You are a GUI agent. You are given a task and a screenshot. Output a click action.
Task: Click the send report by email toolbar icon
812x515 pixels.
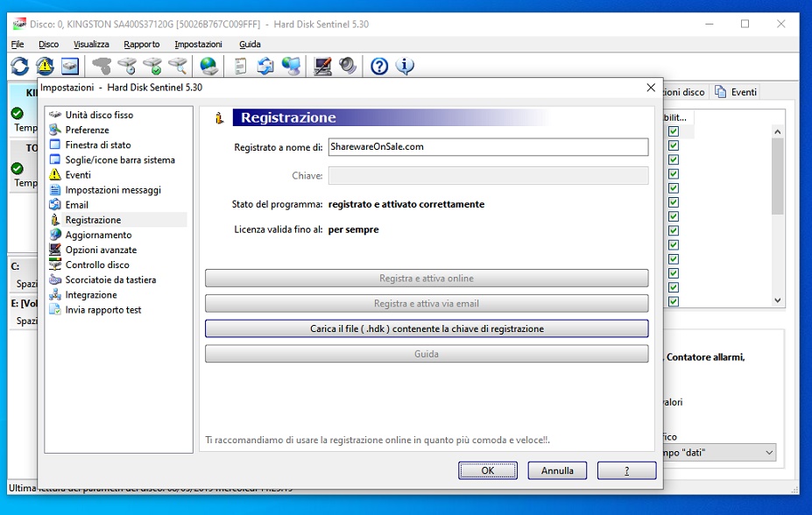pyautogui.click(x=265, y=67)
